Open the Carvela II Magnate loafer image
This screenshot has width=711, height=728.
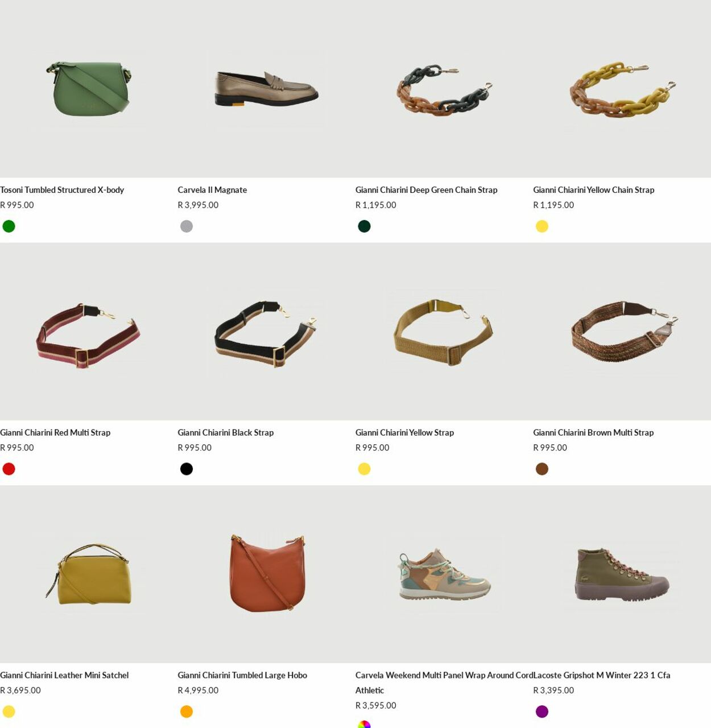click(266, 89)
